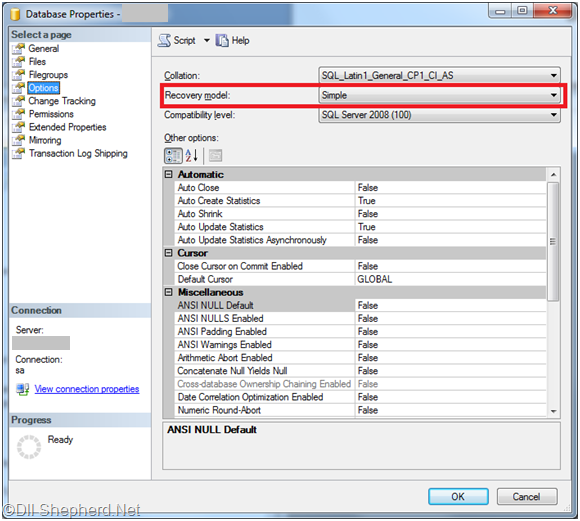Click the Files page icon
Viewport: 580px width, 521px height.
[18, 61]
